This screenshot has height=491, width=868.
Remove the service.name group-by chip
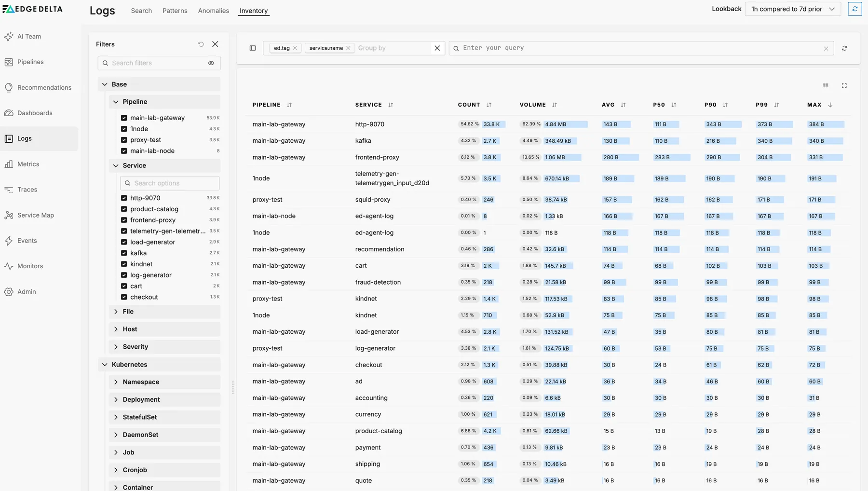coord(349,48)
